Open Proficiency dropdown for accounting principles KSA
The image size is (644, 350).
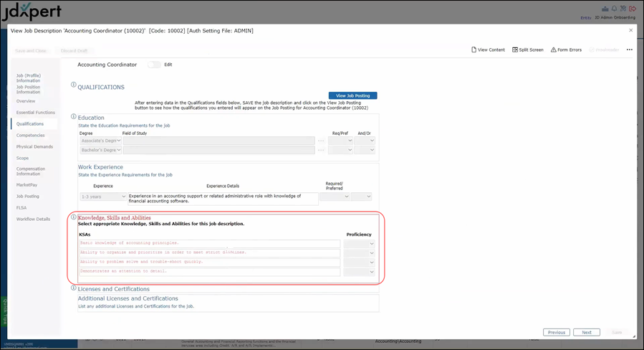click(x=359, y=244)
